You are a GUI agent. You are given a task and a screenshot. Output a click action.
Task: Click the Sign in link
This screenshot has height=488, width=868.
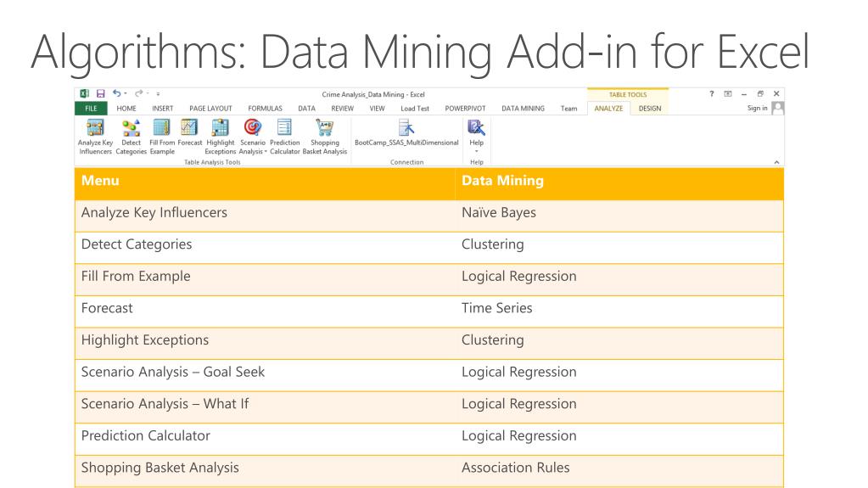tap(757, 108)
